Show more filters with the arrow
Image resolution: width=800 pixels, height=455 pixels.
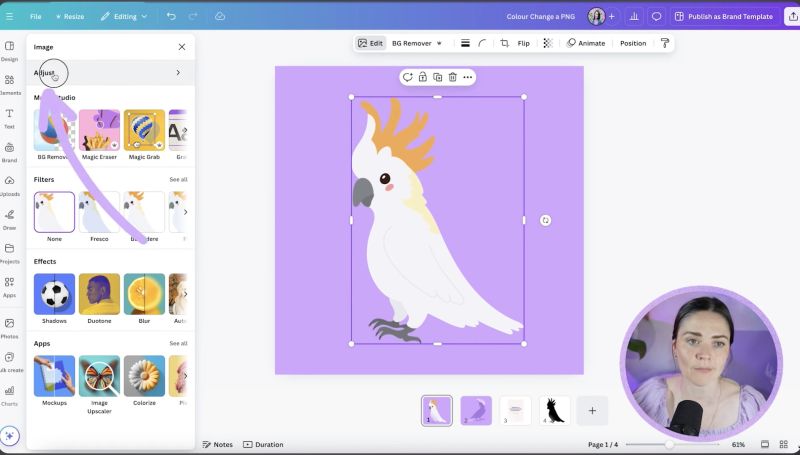(185, 212)
